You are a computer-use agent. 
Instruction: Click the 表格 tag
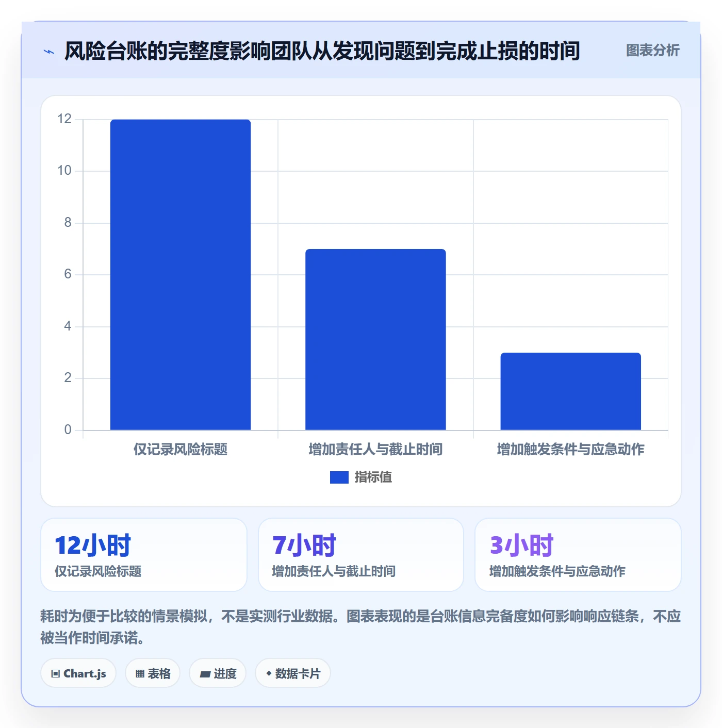[x=153, y=673]
